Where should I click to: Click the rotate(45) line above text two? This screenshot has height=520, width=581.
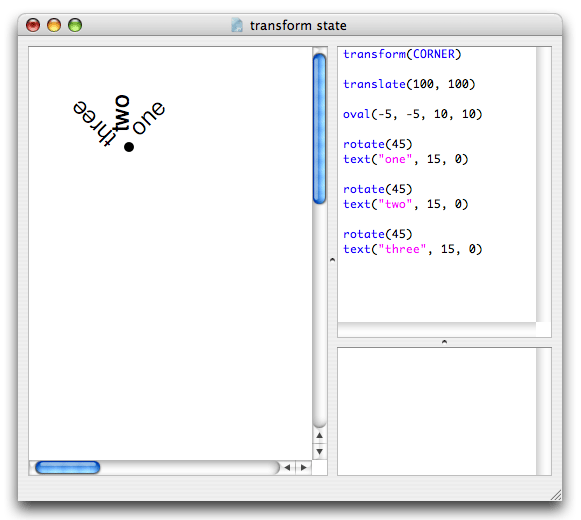[x=377, y=189]
